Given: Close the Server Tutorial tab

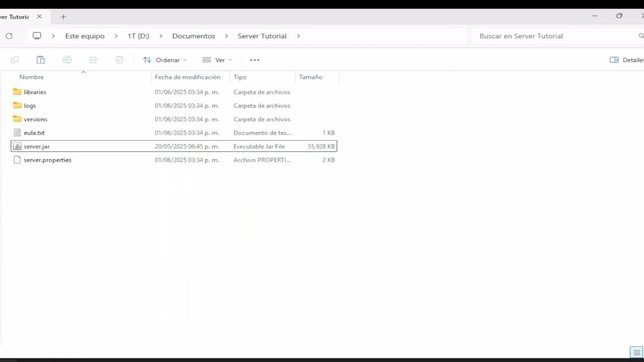Looking at the screenshot, I should [x=39, y=17].
